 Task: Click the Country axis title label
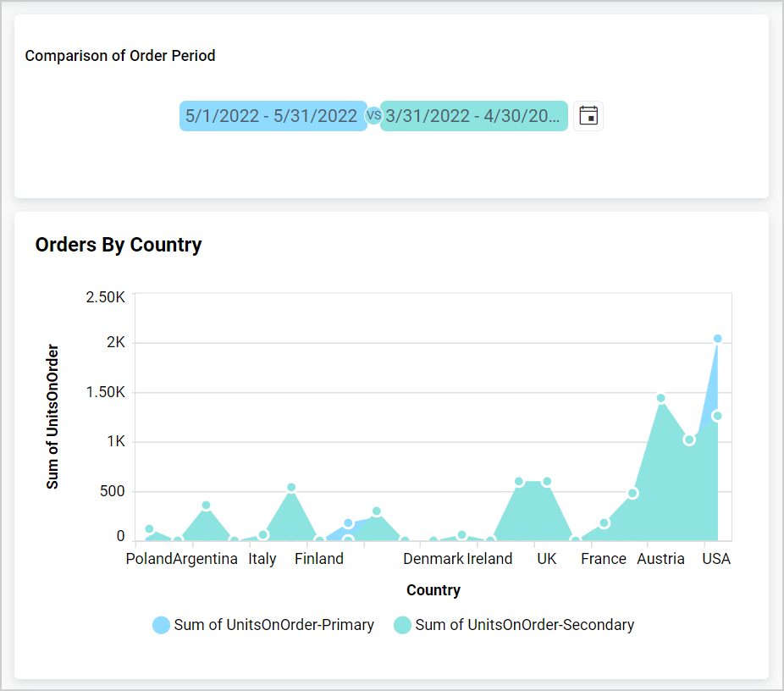click(433, 590)
